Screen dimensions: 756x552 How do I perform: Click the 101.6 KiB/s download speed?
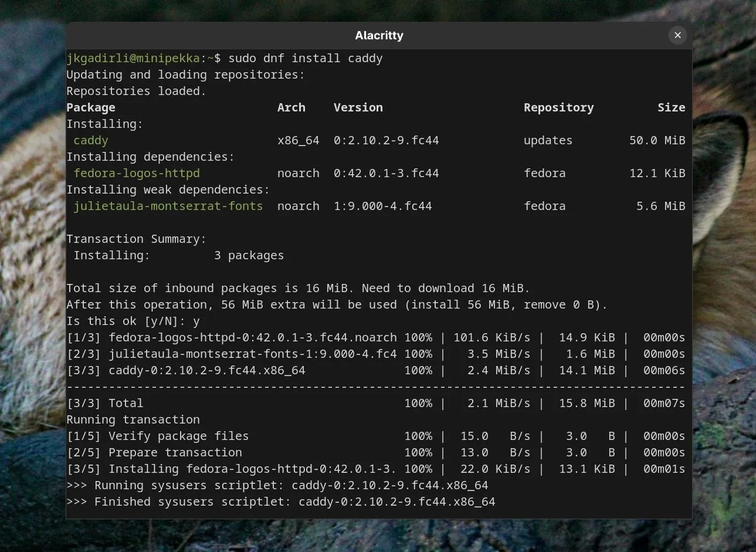pos(492,337)
